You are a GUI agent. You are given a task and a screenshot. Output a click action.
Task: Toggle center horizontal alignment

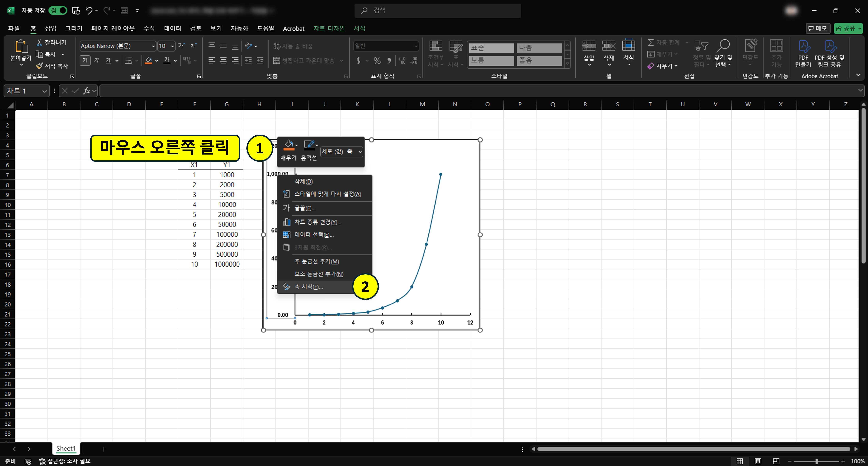click(x=223, y=61)
